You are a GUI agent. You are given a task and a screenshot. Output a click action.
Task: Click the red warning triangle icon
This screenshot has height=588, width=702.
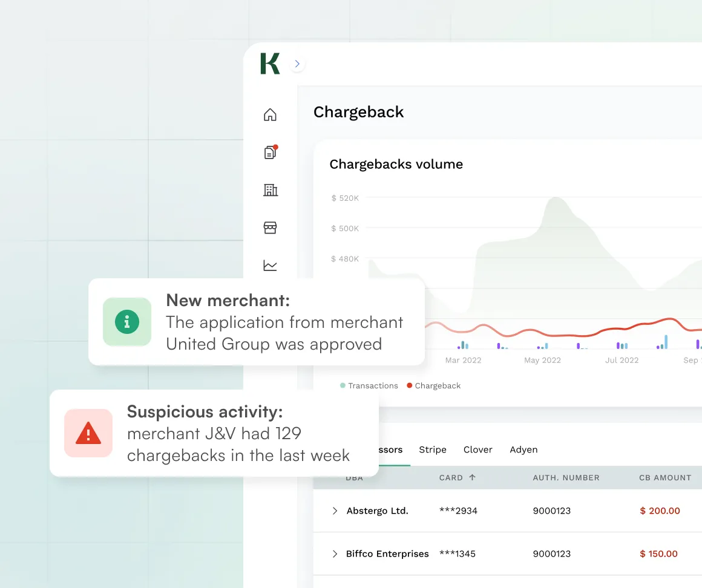pyautogui.click(x=88, y=433)
